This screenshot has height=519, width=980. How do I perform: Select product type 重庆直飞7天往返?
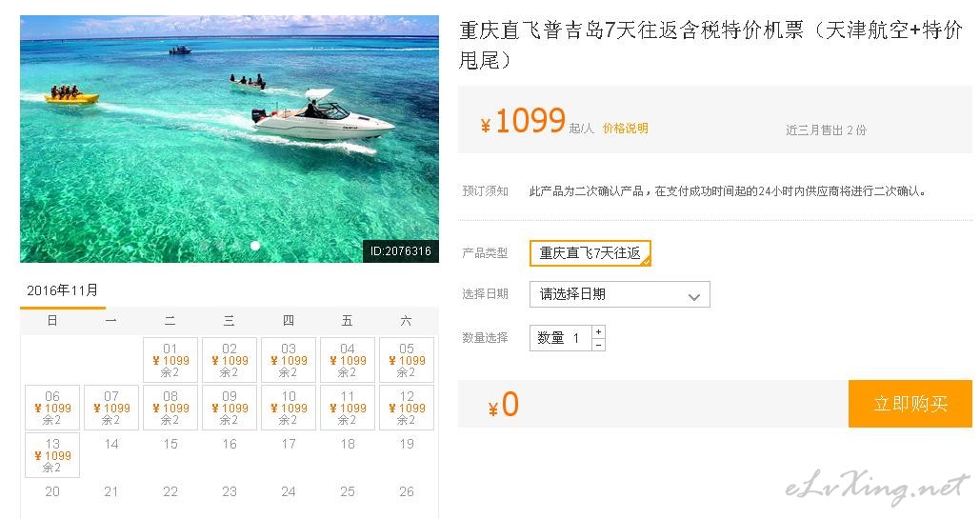coord(590,253)
